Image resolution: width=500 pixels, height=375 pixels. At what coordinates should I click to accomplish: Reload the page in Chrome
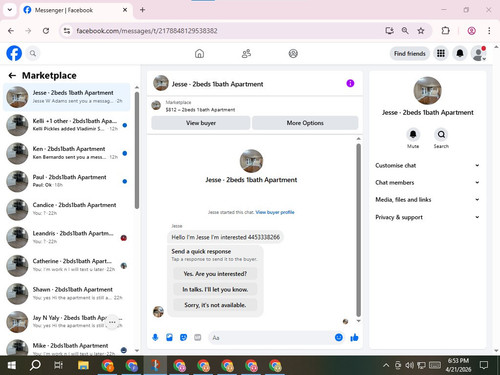pos(46,31)
